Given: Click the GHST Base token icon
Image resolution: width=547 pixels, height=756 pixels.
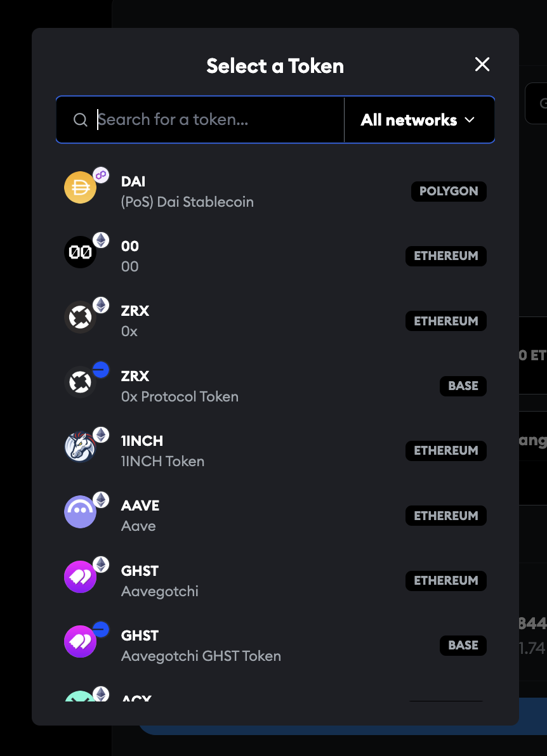Looking at the screenshot, I should 80,642.
